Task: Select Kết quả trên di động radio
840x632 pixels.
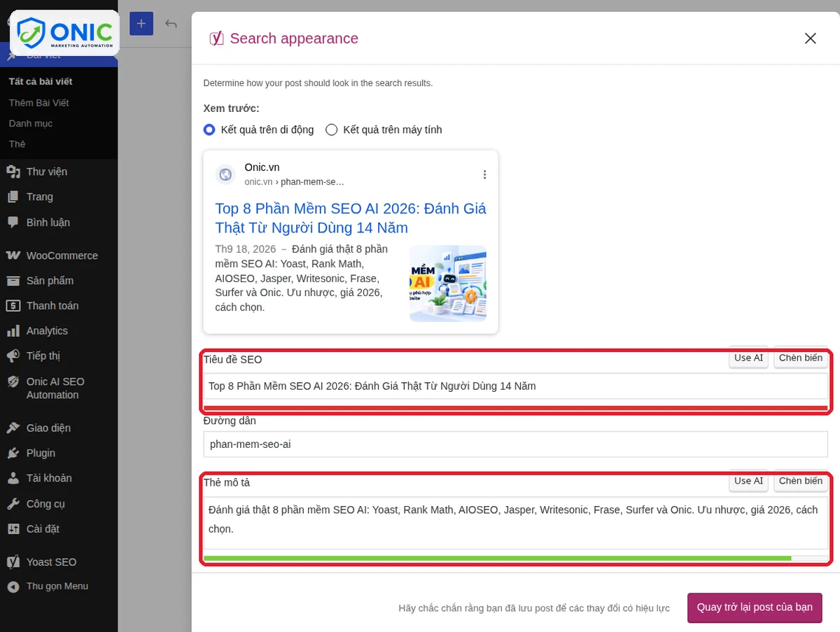Action: [209, 129]
